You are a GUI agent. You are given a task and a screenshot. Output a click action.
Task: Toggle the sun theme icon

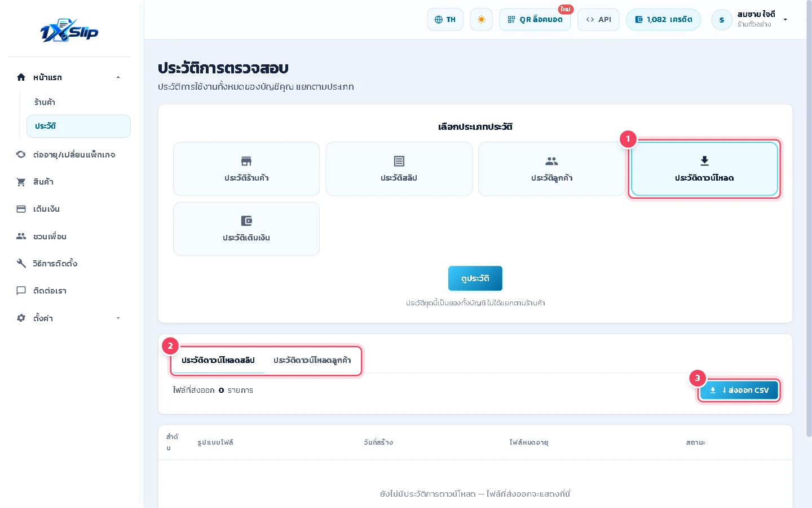(481, 19)
